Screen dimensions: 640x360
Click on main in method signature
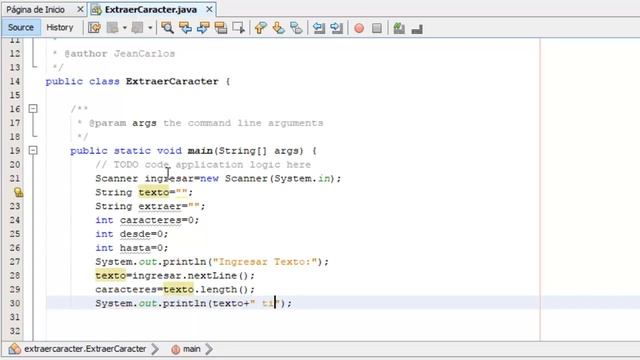click(200, 151)
